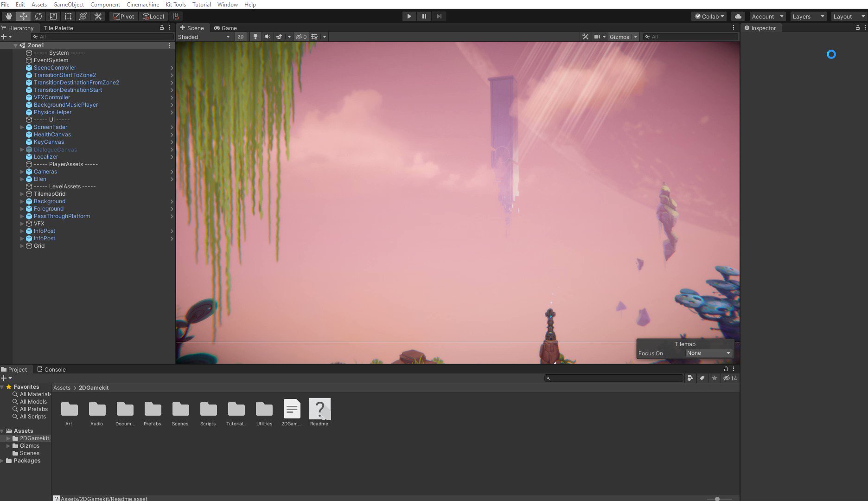This screenshot has width=868, height=501.
Task: Expand the Cameras object in Hierarchy
Action: 22,172
